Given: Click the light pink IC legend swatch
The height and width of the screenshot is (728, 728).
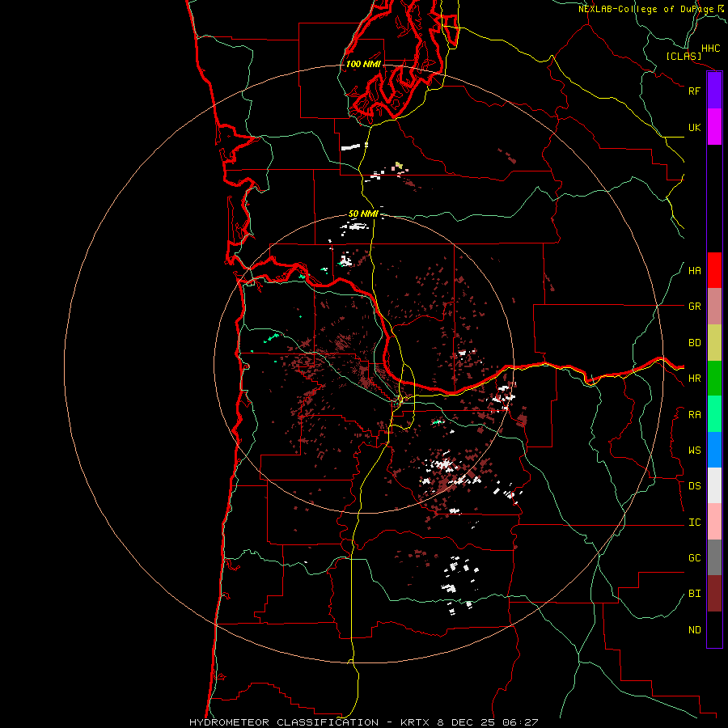Looking at the screenshot, I should [714, 522].
